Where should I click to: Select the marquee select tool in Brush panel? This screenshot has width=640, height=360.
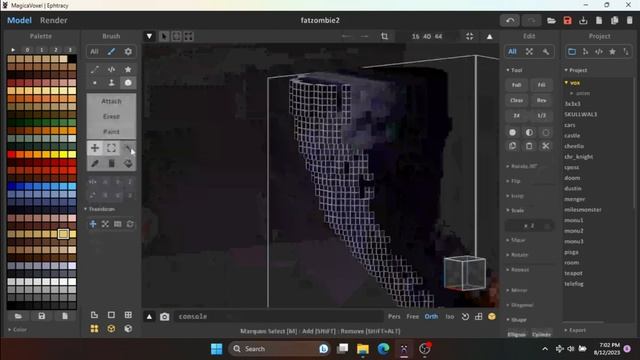pyautogui.click(x=111, y=148)
